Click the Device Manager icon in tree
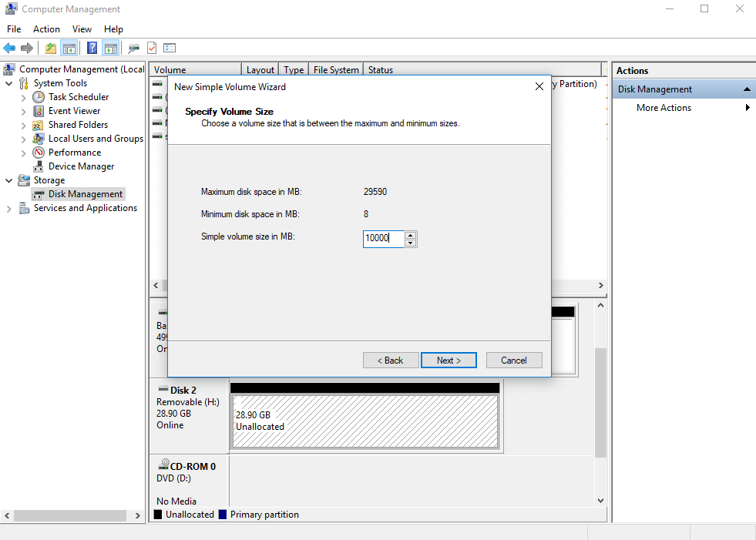This screenshot has height=540, width=756. click(x=39, y=166)
